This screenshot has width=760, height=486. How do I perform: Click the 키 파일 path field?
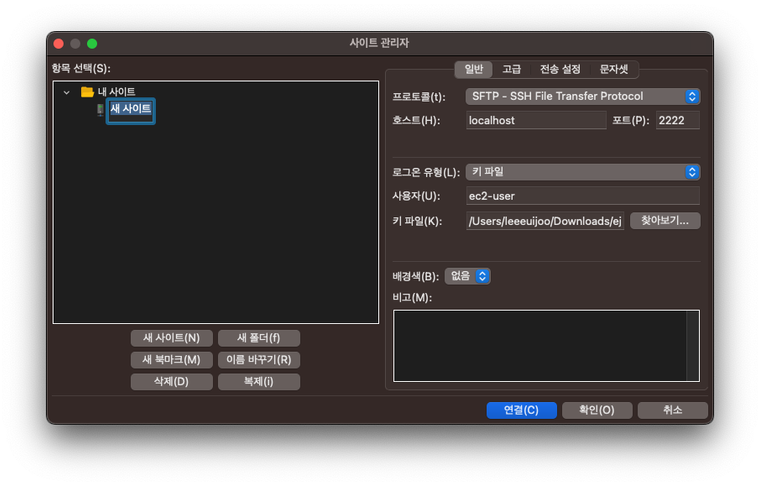point(545,221)
